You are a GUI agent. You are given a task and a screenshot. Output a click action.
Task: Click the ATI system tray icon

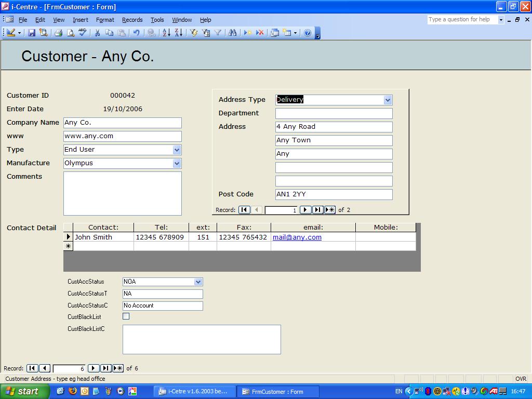494,391
